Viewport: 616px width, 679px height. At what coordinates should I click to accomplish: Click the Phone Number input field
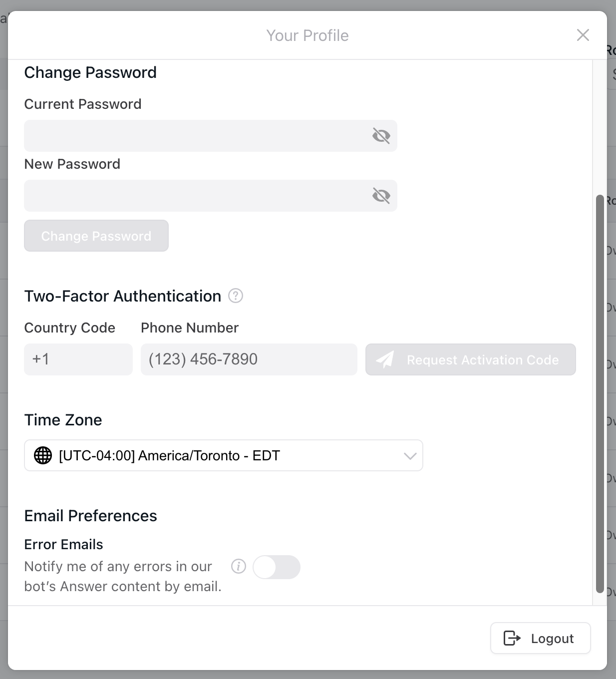coord(248,359)
